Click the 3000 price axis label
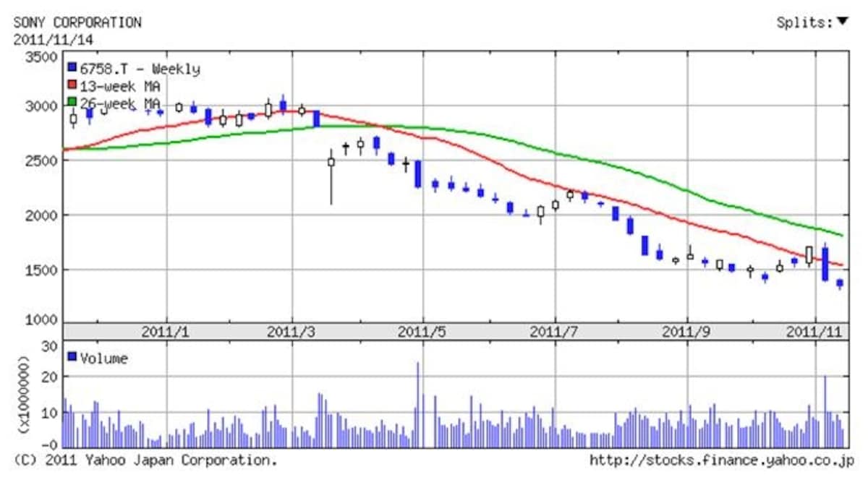 coord(42,106)
